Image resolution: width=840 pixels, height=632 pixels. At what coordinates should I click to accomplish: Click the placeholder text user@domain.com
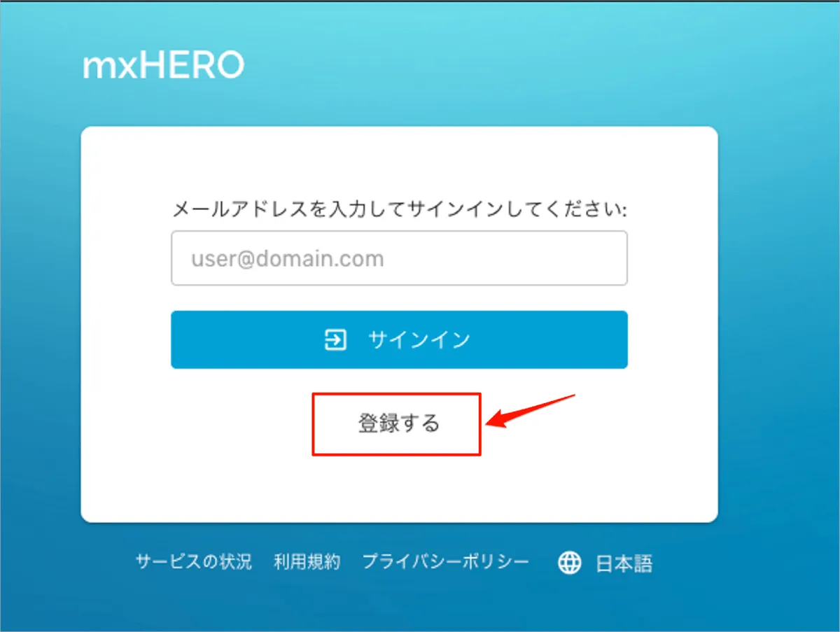[x=288, y=259]
